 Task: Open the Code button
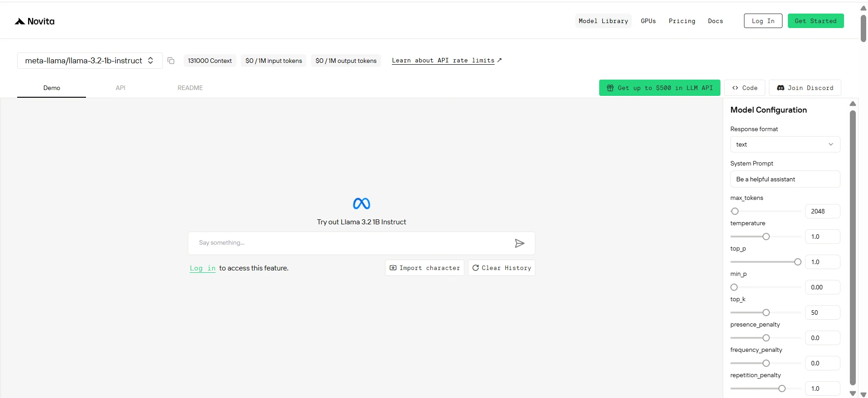[744, 88]
